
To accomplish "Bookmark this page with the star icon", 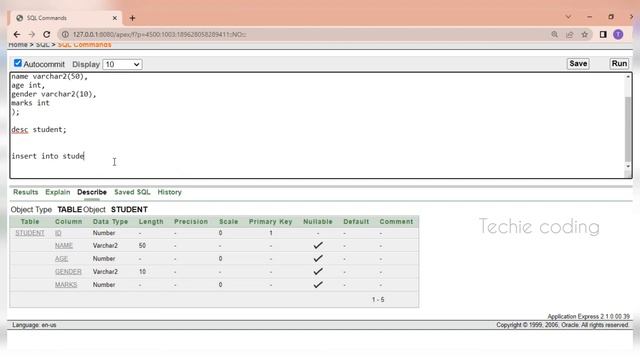I will point(585,35).
